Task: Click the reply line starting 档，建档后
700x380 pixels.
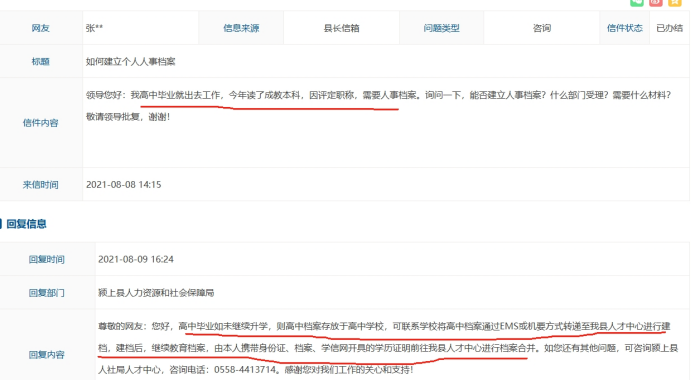Action: (x=388, y=348)
